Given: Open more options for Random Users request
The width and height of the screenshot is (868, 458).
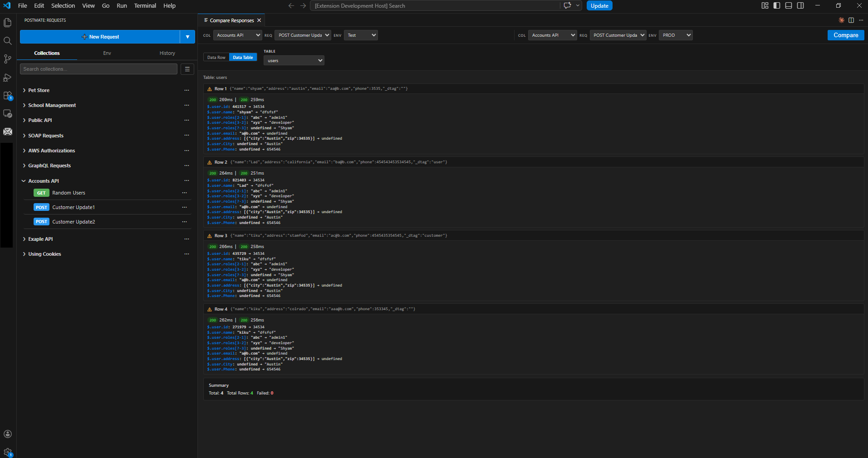Looking at the screenshot, I should 184,193.
